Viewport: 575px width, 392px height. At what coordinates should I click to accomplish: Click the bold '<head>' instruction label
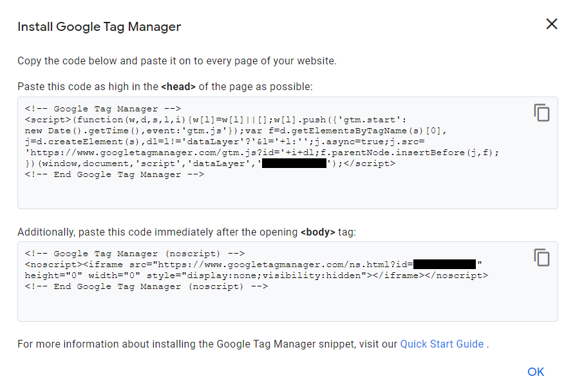(x=178, y=87)
